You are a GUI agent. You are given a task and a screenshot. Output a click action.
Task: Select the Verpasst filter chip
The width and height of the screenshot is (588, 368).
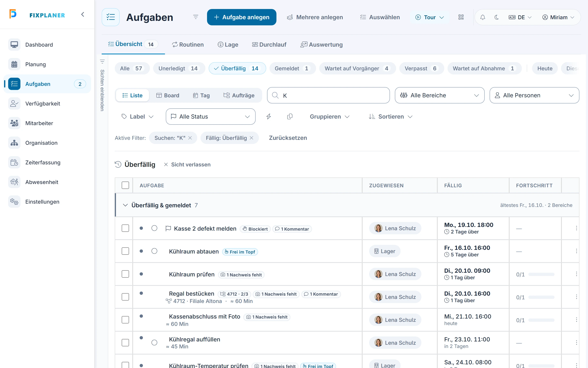coord(421,68)
